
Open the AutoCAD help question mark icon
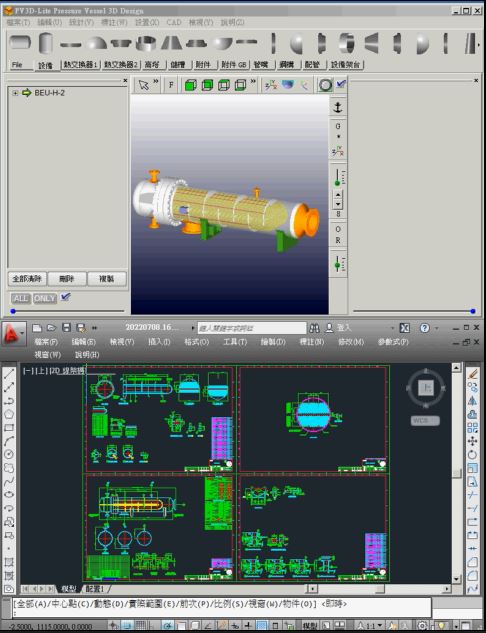click(425, 328)
